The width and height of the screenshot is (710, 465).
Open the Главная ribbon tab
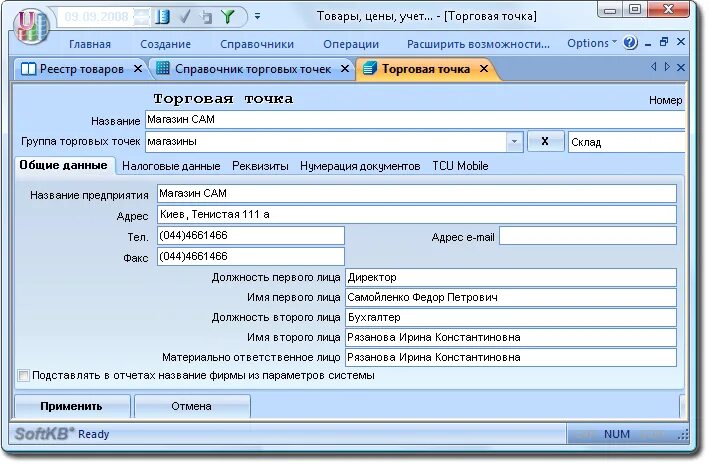[90, 44]
